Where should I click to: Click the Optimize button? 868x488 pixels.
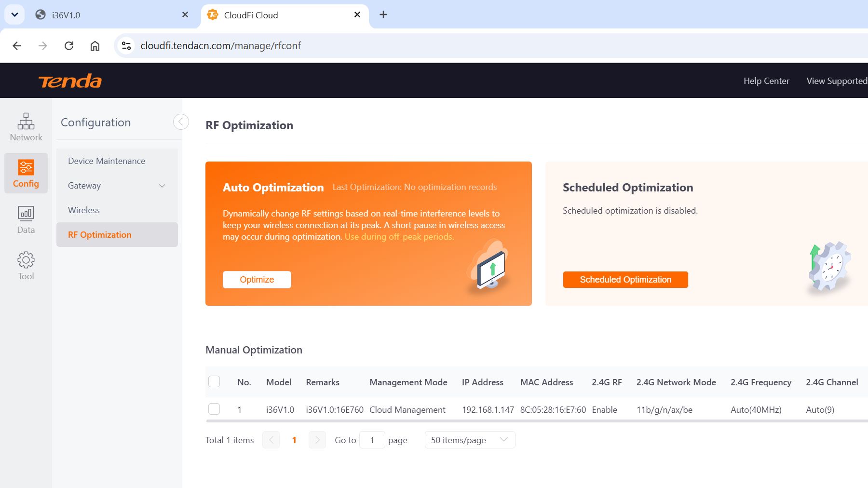pos(257,280)
